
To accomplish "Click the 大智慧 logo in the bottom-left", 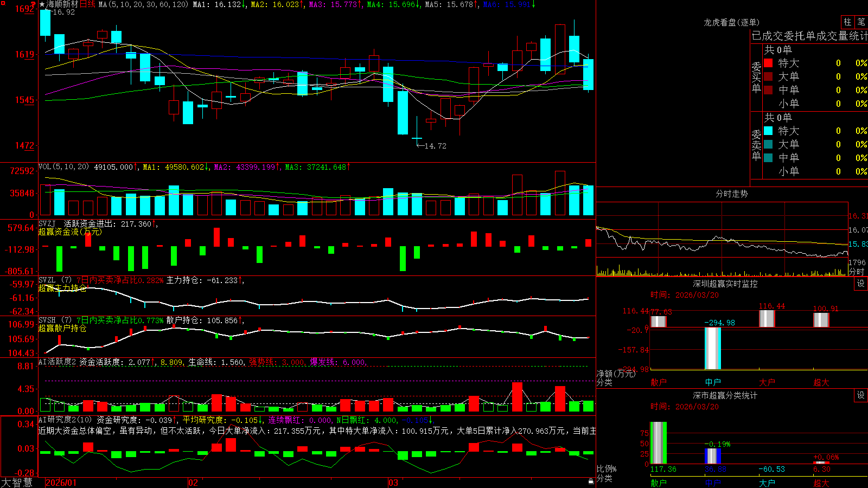I will click(16, 483).
